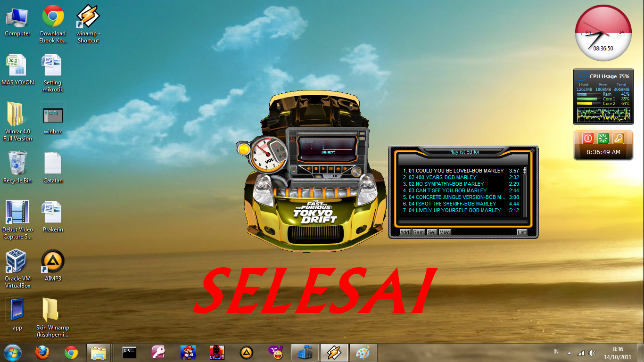Select track 04.LIVELY UP YOURSELF-BOB MARLEY

461,210
